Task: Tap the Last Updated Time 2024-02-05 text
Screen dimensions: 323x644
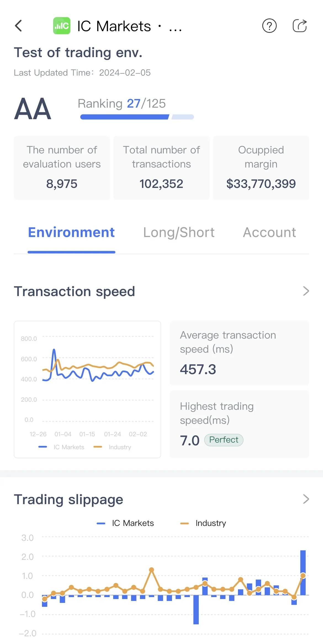Action: click(x=82, y=73)
